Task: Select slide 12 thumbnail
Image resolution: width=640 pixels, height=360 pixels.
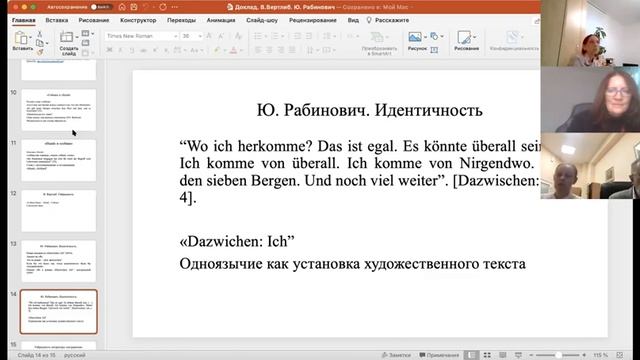Action: 59,211
